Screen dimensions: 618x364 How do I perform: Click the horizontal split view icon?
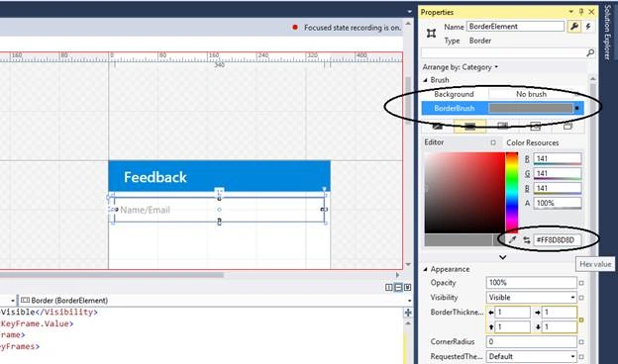(398, 288)
